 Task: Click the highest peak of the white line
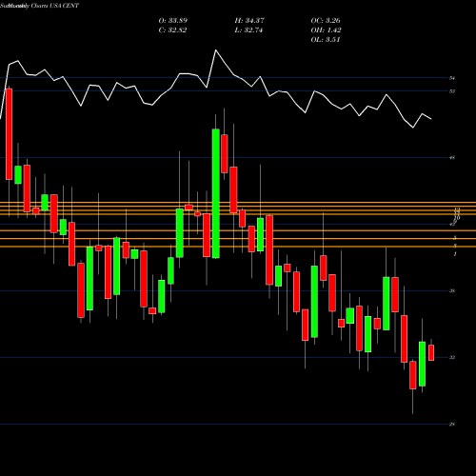coord(216,50)
